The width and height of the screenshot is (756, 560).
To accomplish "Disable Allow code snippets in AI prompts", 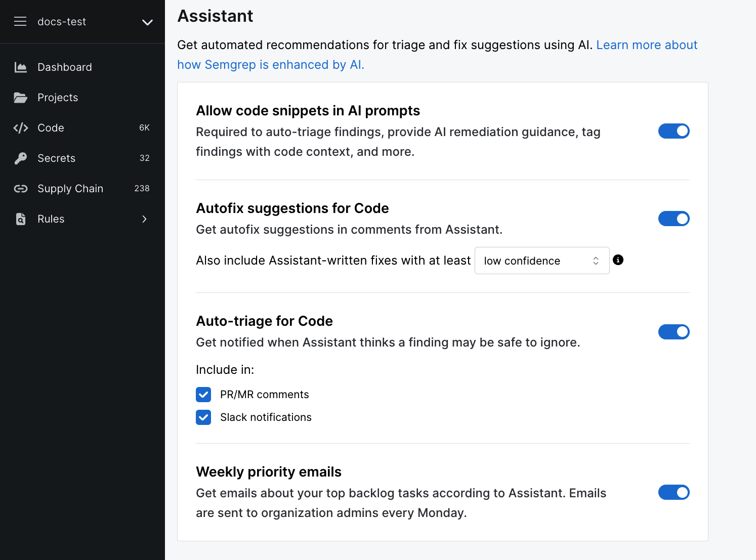I will coord(674,131).
